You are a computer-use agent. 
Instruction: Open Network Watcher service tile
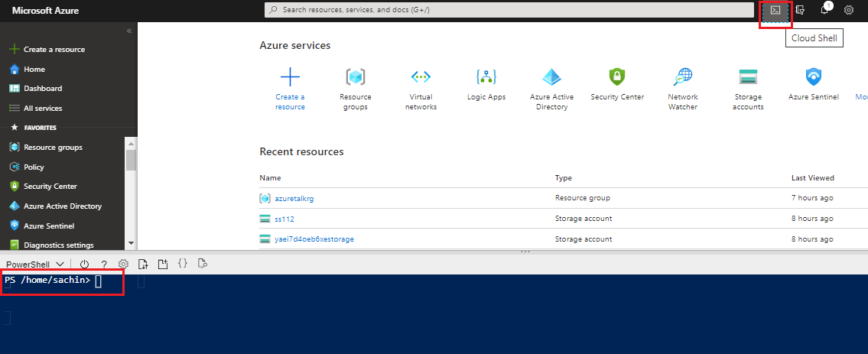point(683,89)
